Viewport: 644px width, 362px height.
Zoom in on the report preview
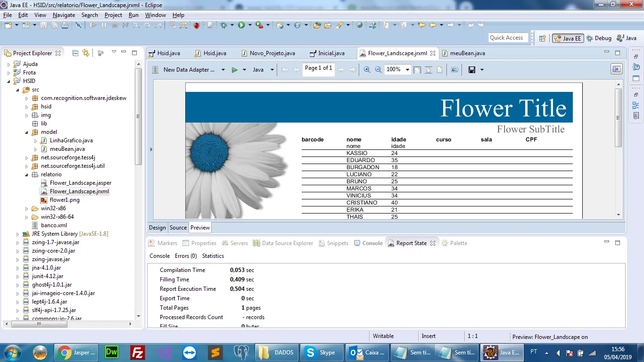(x=367, y=70)
